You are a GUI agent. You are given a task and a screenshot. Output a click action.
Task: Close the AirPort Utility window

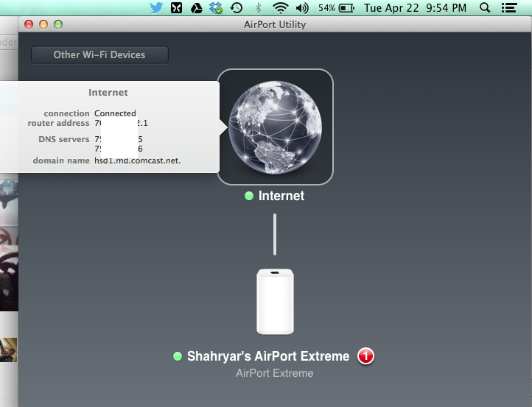click(29, 24)
